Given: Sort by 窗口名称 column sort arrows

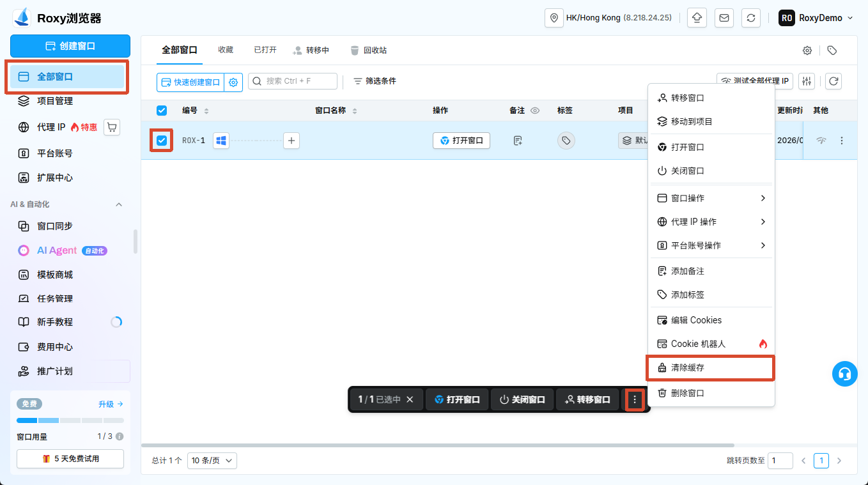Looking at the screenshot, I should (355, 111).
